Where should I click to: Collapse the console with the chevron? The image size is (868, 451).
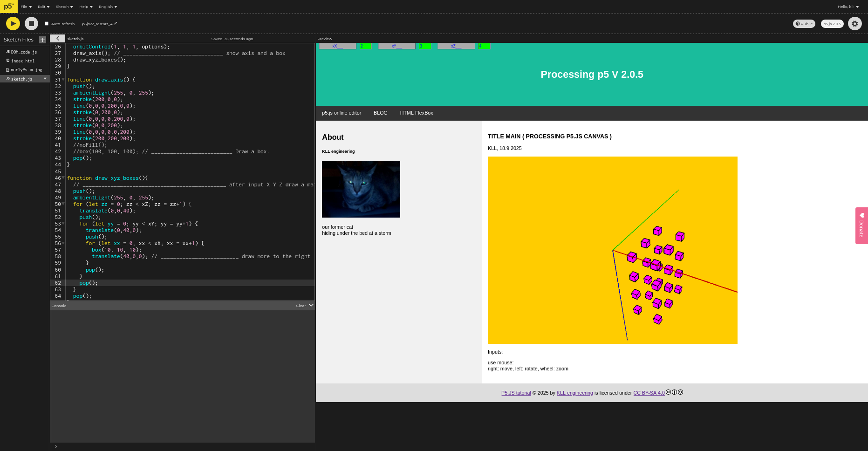[311, 306]
